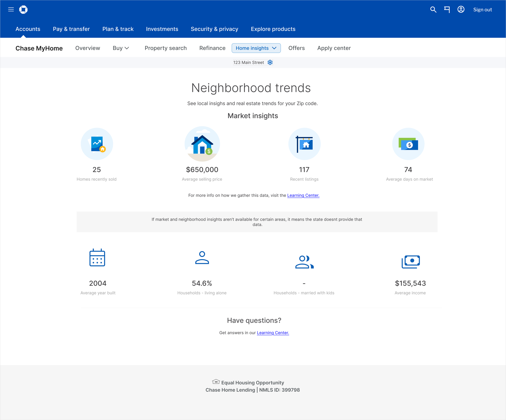506x420 pixels.
Task: Select the 123 Main Street address
Action: 249,62
